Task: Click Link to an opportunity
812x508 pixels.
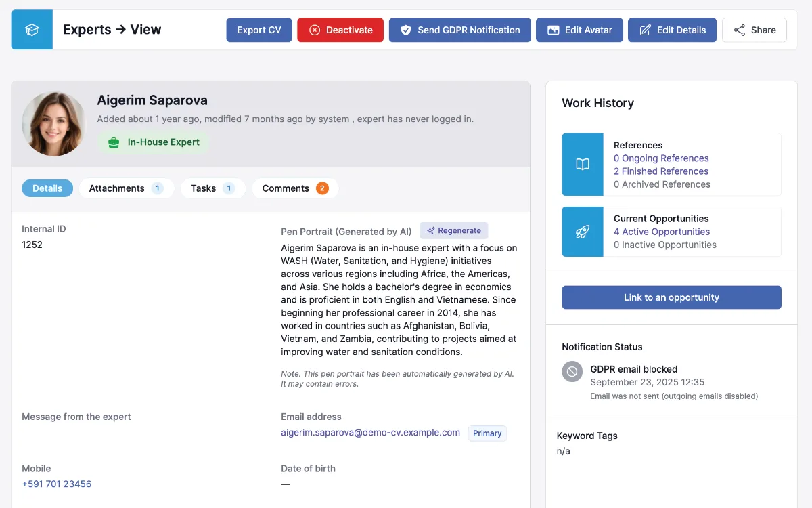Action: point(671,297)
